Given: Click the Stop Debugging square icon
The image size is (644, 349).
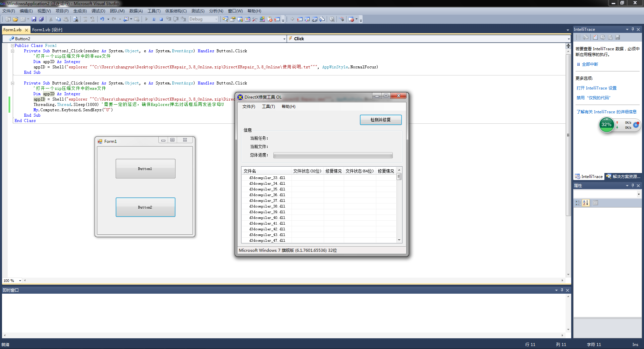Looking at the screenshot, I should [x=161, y=19].
